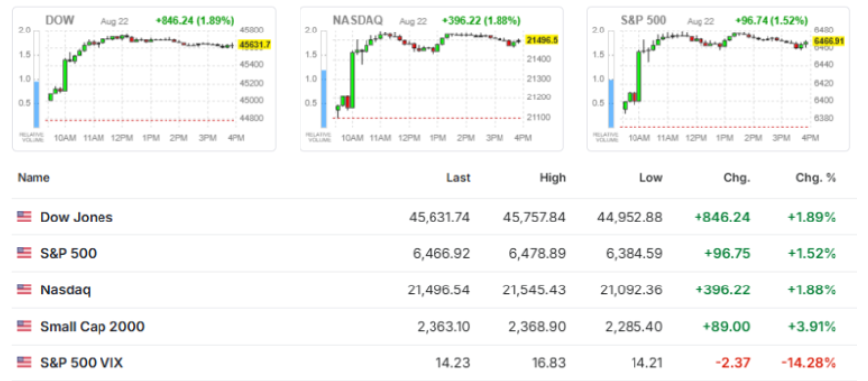The height and width of the screenshot is (381, 868).
Task: Click the +96.75 change in S&P 500 row
Action: point(727,253)
